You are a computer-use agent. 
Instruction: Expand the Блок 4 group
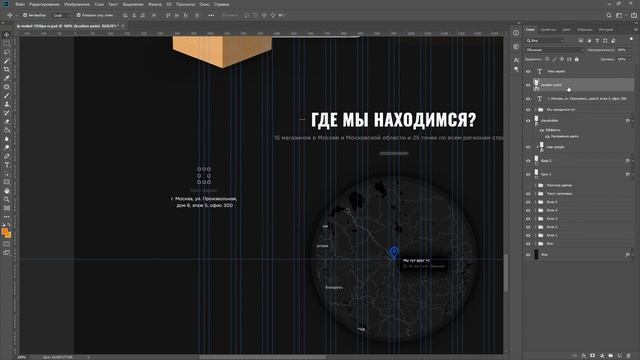point(535,210)
